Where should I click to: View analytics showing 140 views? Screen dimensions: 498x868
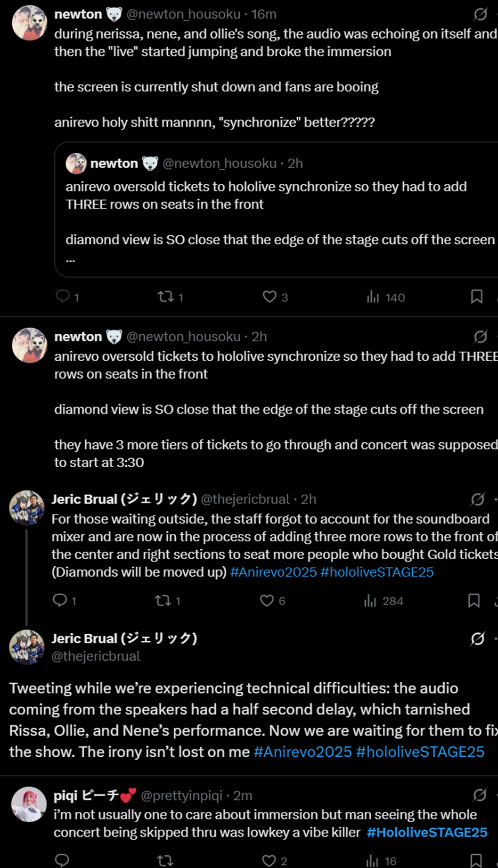(x=385, y=297)
